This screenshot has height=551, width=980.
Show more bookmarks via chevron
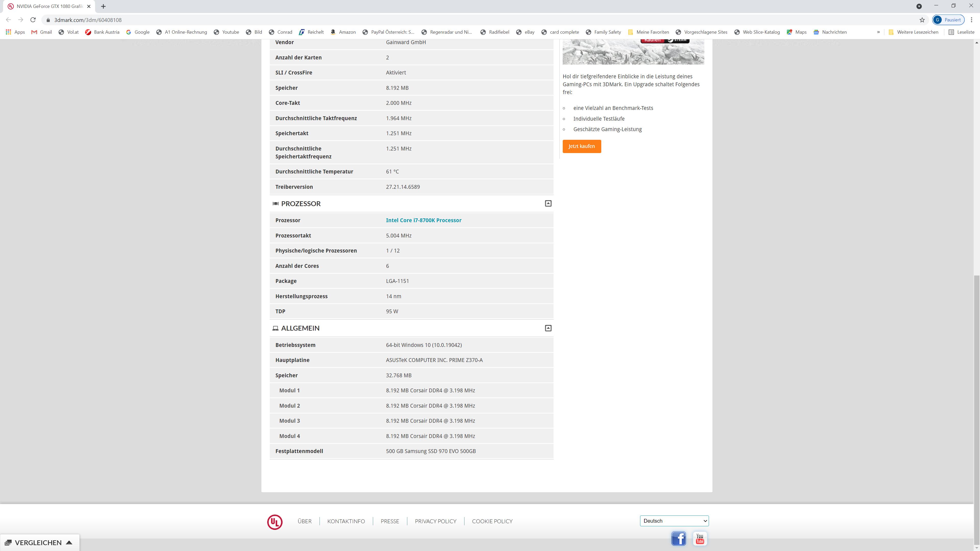[x=878, y=32]
